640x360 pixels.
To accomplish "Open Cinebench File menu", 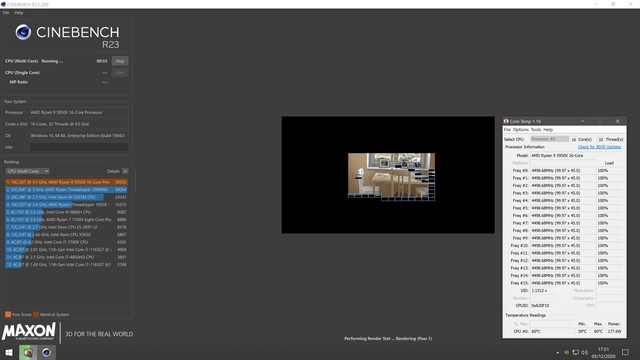I will coord(6,13).
